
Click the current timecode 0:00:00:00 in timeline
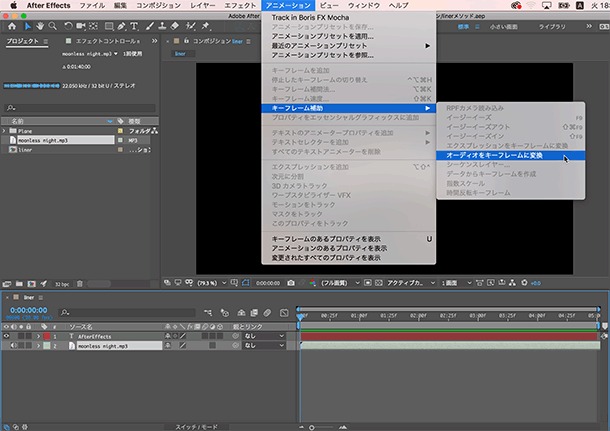(x=28, y=310)
